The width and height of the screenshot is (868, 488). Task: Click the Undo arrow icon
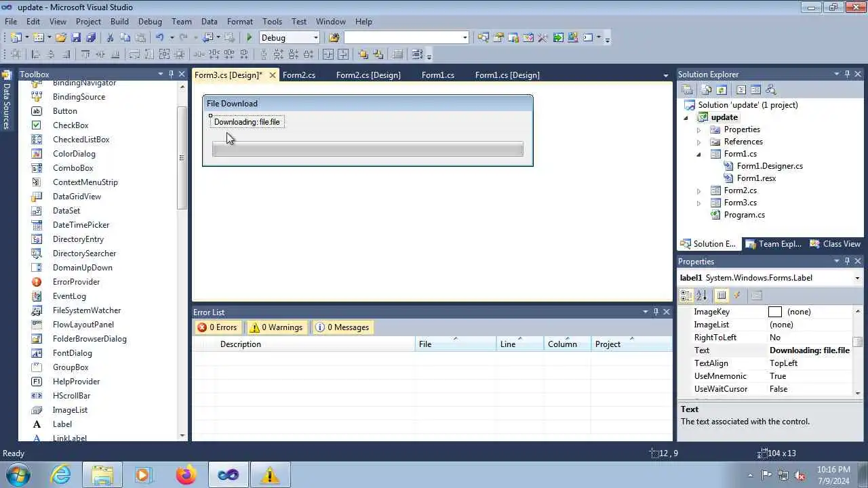(x=160, y=38)
